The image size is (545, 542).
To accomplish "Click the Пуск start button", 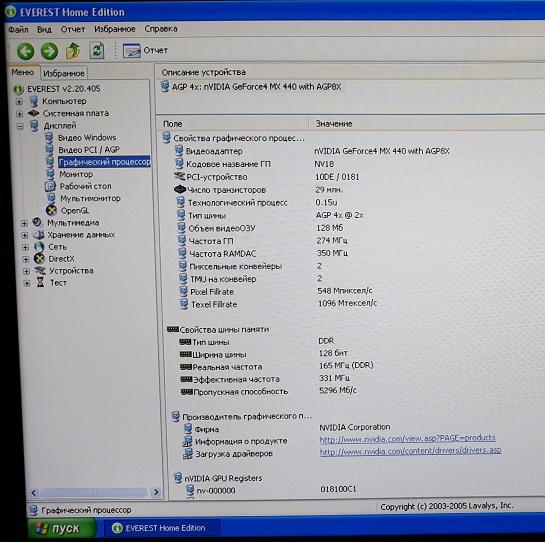I will pyautogui.click(x=62, y=528).
